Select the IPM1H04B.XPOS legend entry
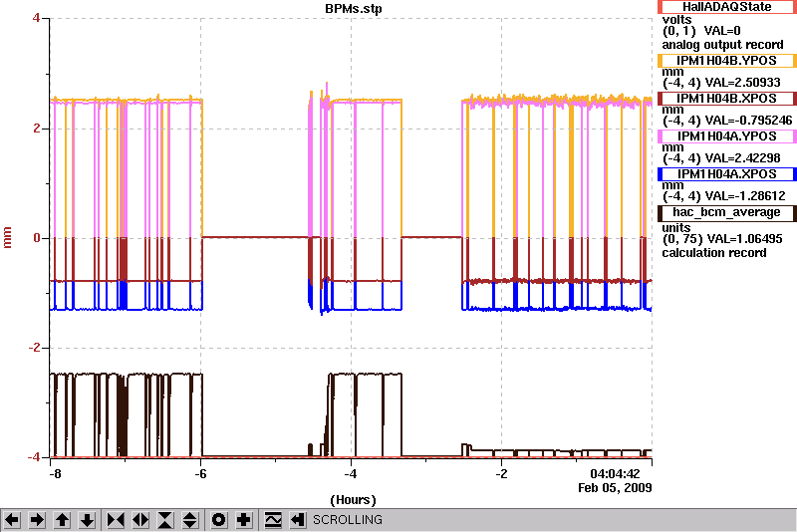This screenshot has width=797, height=532. pyautogui.click(x=727, y=98)
